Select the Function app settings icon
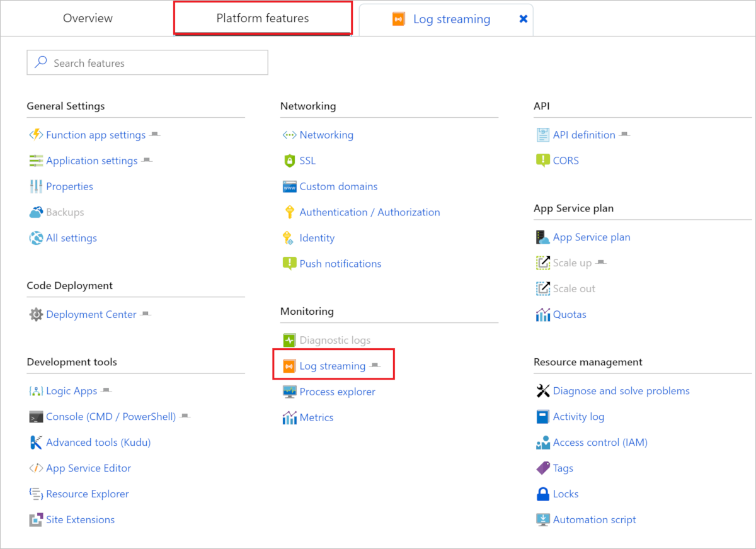 pyautogui.click(x=37, y=134)
